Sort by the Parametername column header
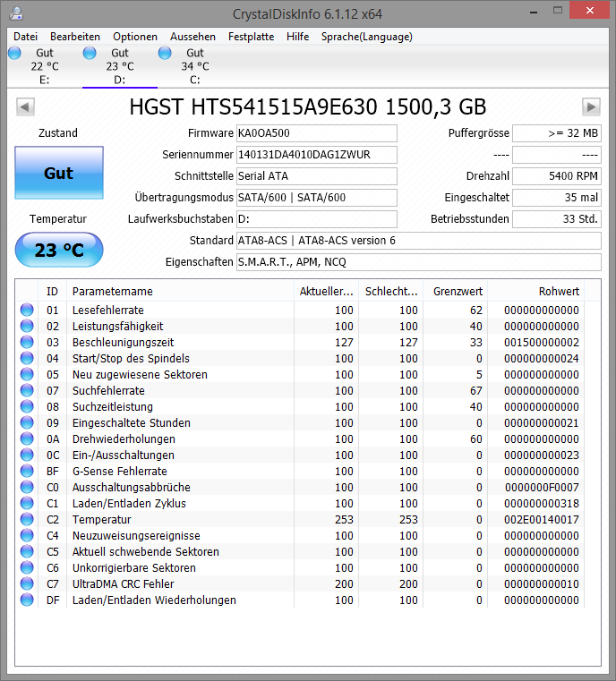 pyautogui.click(x=180, y=291)
